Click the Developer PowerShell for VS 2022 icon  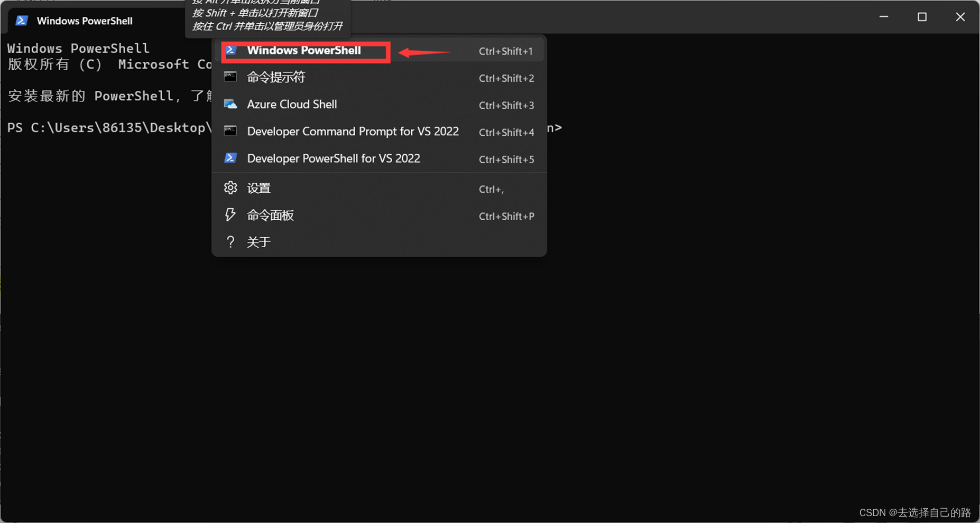click(x=231, y=158)
